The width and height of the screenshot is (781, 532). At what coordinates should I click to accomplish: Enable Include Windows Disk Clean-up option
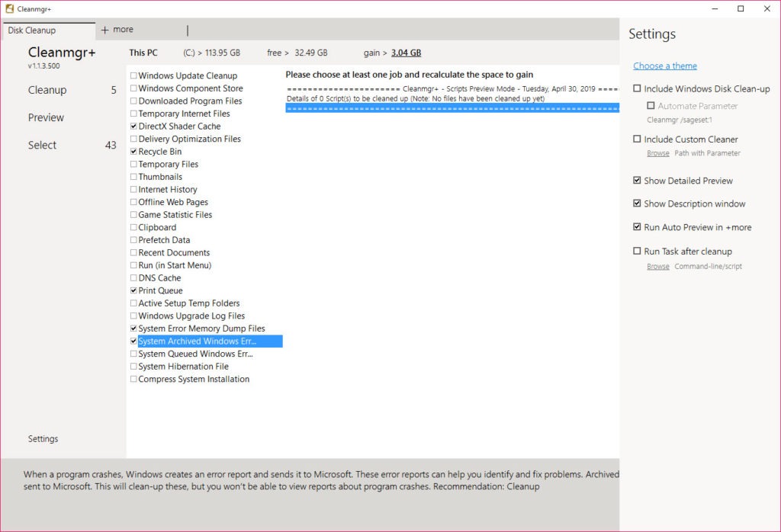[637, 89]
